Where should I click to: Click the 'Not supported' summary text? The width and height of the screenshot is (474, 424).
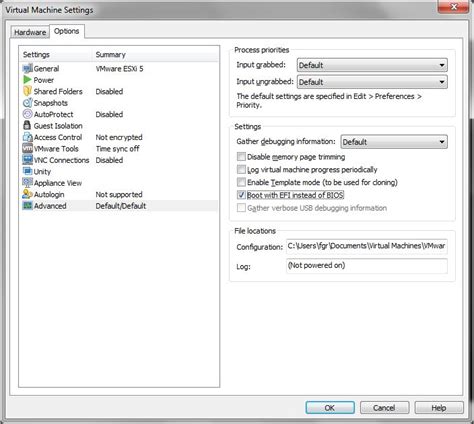point(119,194)
